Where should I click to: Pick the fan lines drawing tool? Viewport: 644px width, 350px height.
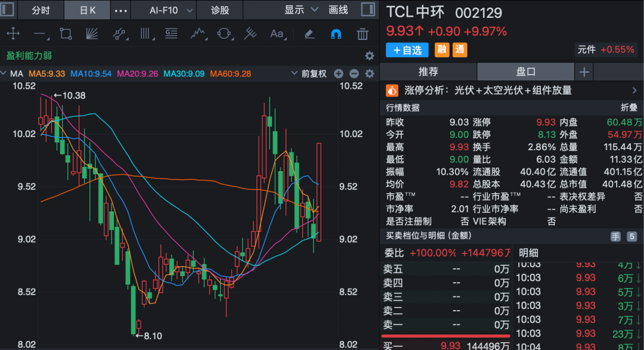click(92, 33)
